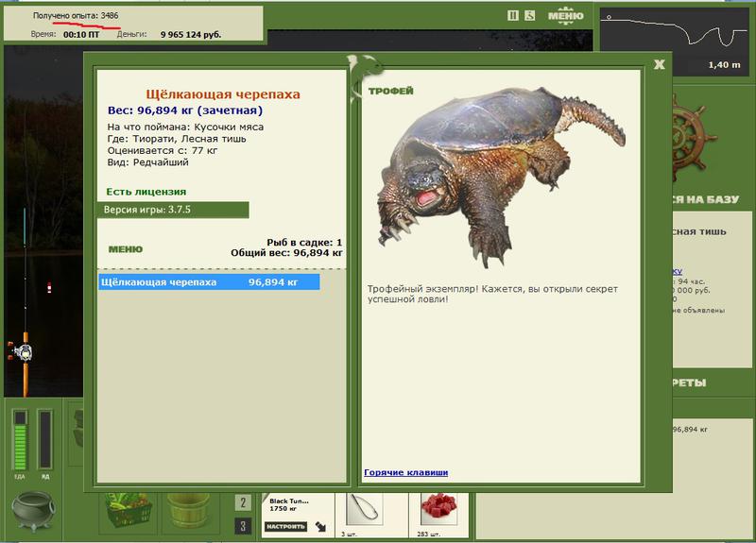Viewport: 756px width, 543px height.
Task: Click the depth chart showing 1,40 m
Action: pos(674,41)
